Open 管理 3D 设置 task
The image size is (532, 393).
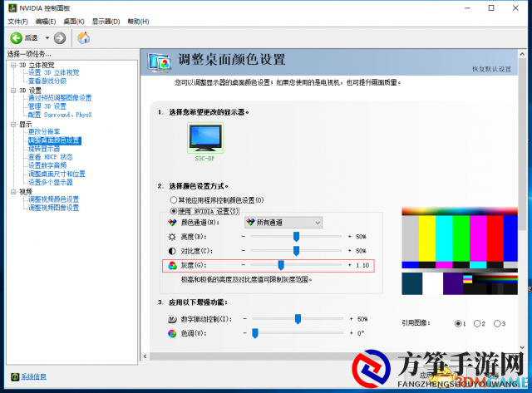pyautogui.click(x=47, y=106)
